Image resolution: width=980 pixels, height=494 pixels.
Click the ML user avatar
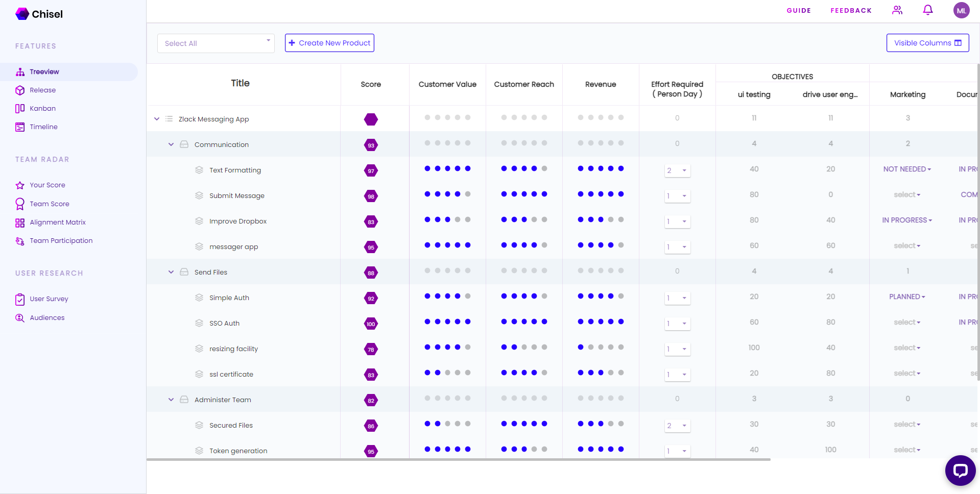click(x=962, y=10)
